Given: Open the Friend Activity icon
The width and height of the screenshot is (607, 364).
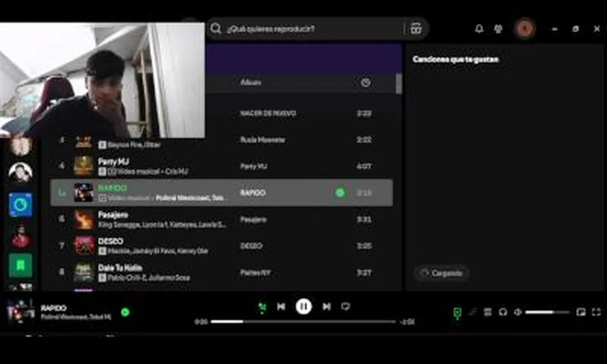Looking at the screenshot, I should pyautogui.click(x=498, y=29).
